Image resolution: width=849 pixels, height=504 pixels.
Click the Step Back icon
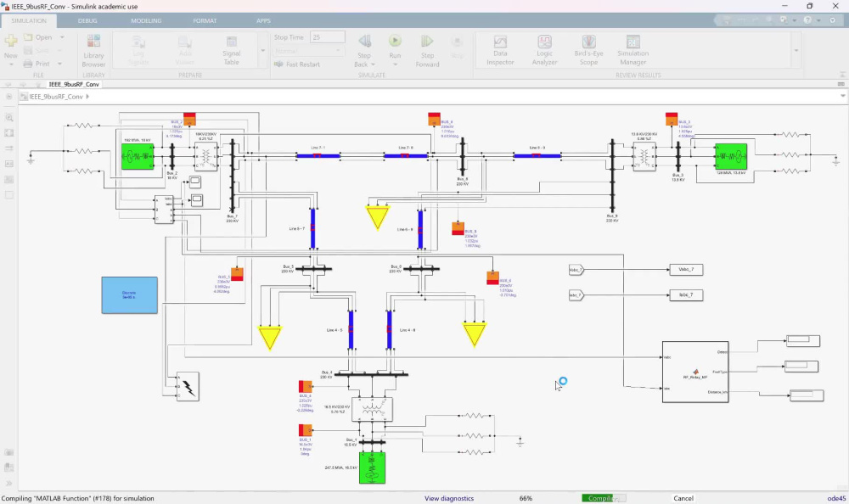364,41
